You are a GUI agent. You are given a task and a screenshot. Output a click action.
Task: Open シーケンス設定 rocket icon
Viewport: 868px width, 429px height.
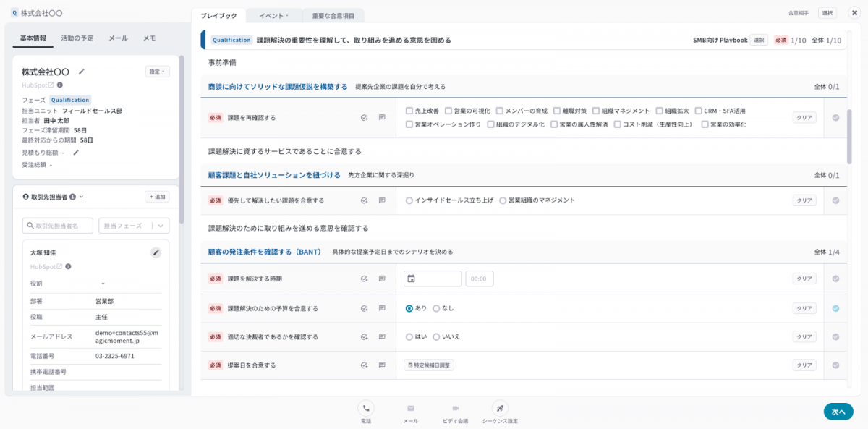(500, 408)
